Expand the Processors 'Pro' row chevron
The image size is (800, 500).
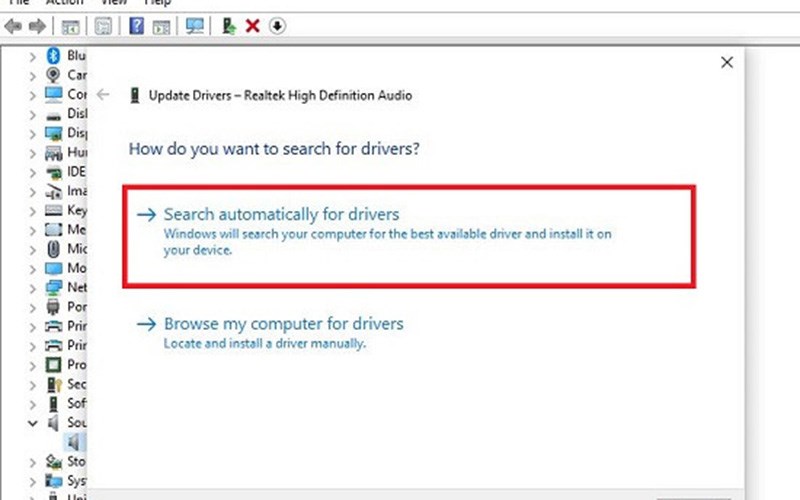[x=33, y=366]
